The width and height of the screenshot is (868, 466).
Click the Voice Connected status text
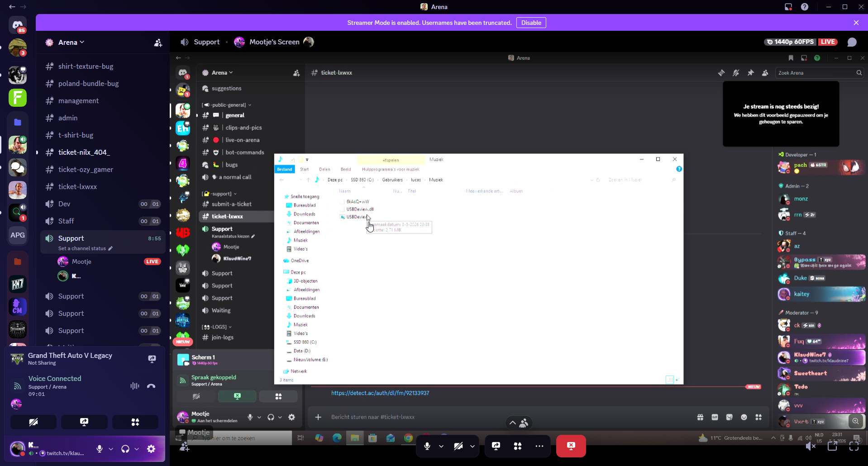coord(55,378)
